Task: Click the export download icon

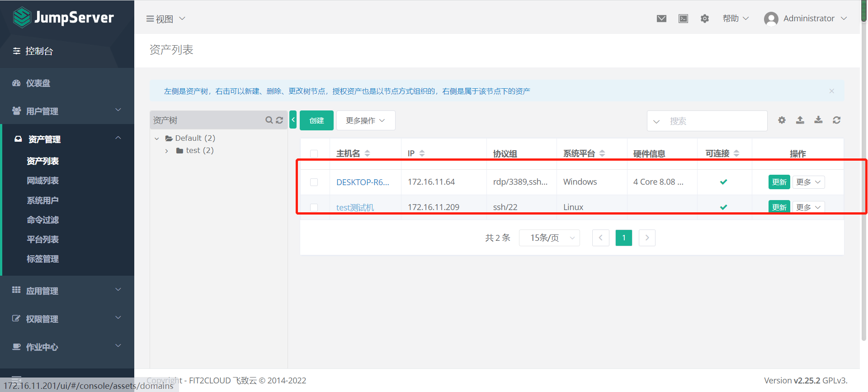Action: click(818, 120)
